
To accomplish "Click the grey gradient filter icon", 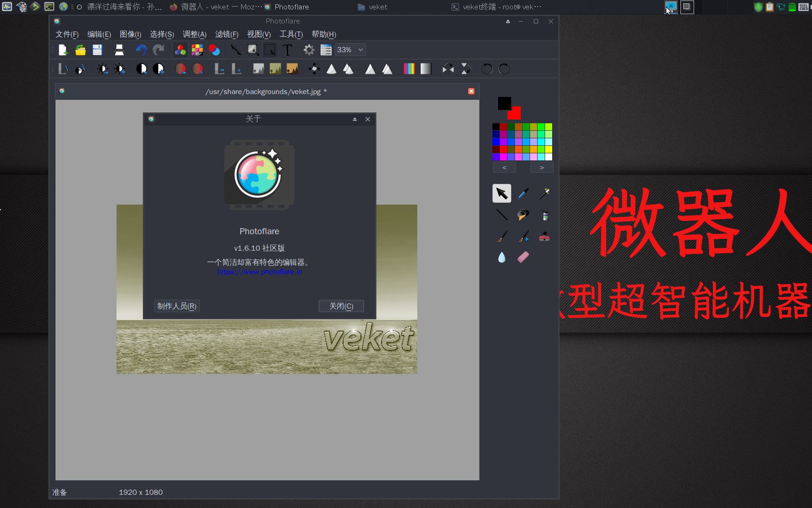I will click(x=426, y=69).
